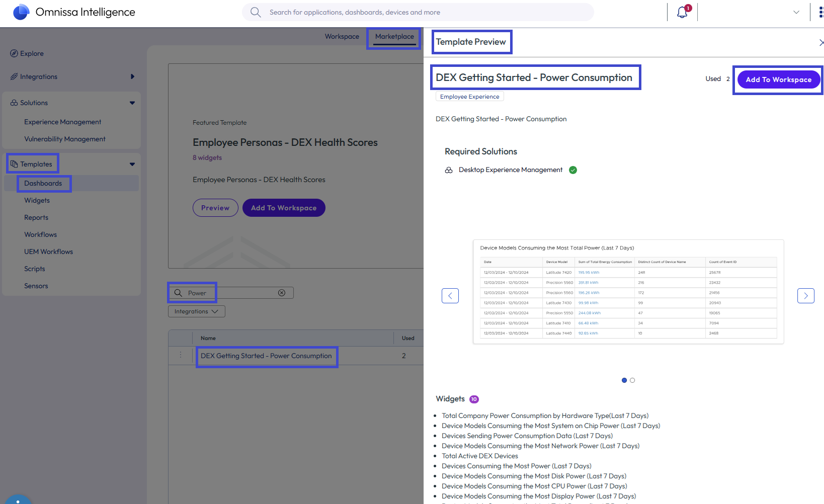Click the Required Solutions heading
This screenshot has height=504, width=824.
(481, 151)
